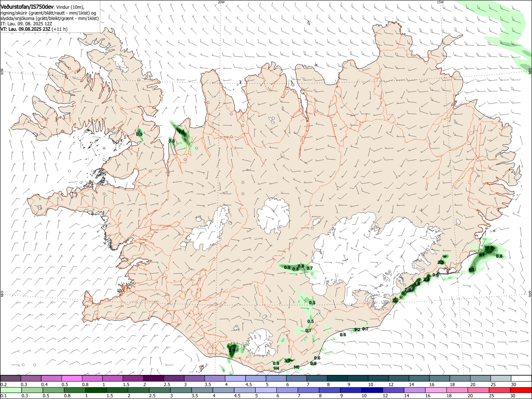Screen dimensions: 532x399
Task: Select the upper legend swatch starting at 18
Action: (x=460, y=379)
